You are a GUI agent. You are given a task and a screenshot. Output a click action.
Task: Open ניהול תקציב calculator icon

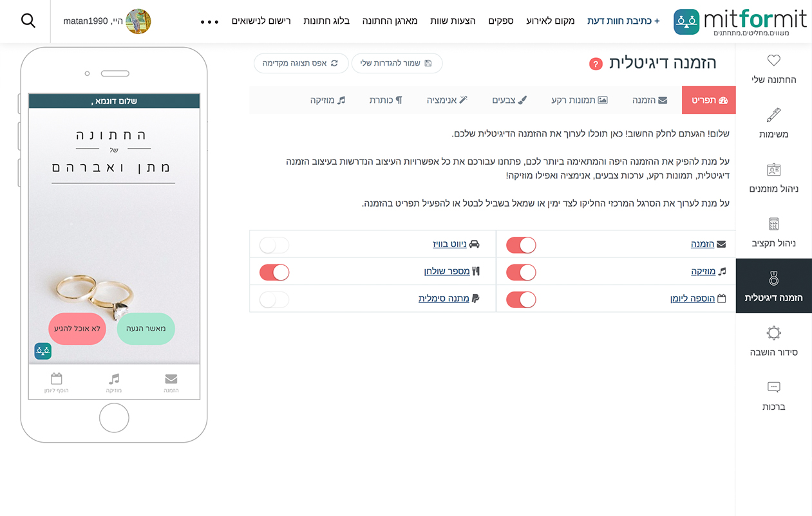coord(774,224)
